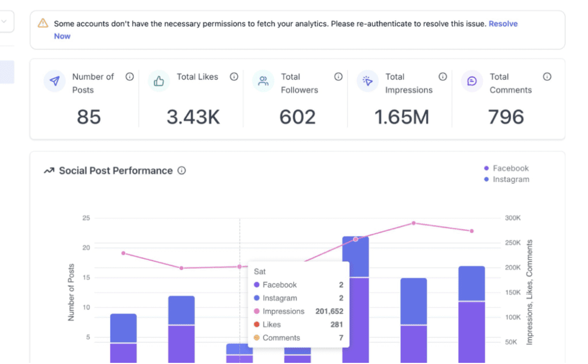Click the pink Impressions dot in the tooltip

[x=257, y=311]
